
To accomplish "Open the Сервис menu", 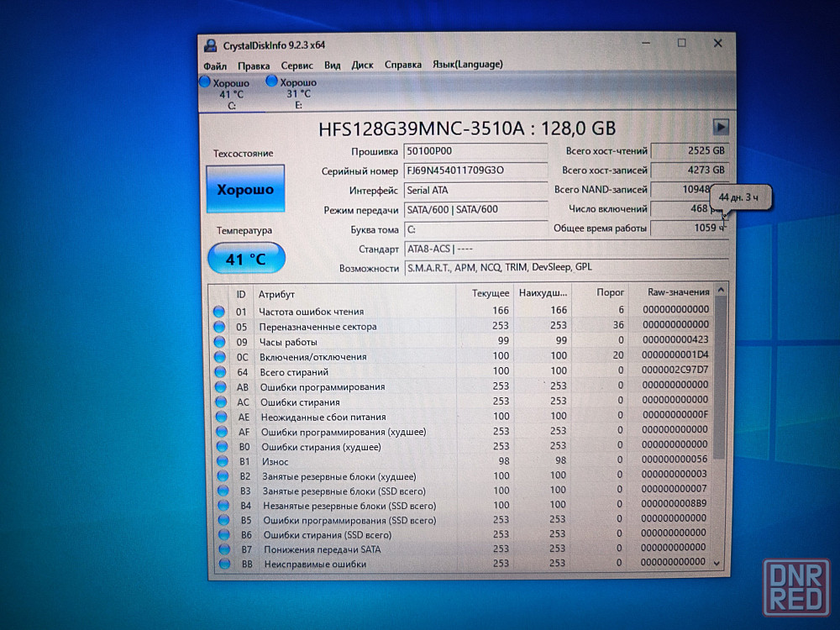I will [x=297, y=66].
